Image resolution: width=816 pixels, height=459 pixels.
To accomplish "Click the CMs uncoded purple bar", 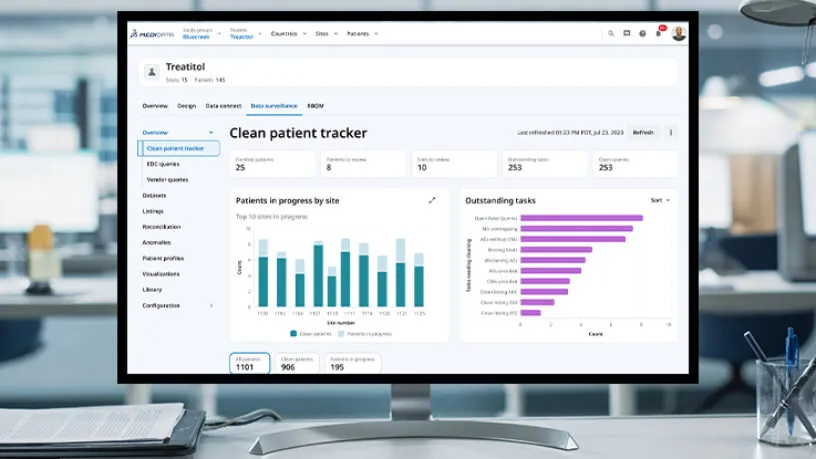I will (545, 281).
